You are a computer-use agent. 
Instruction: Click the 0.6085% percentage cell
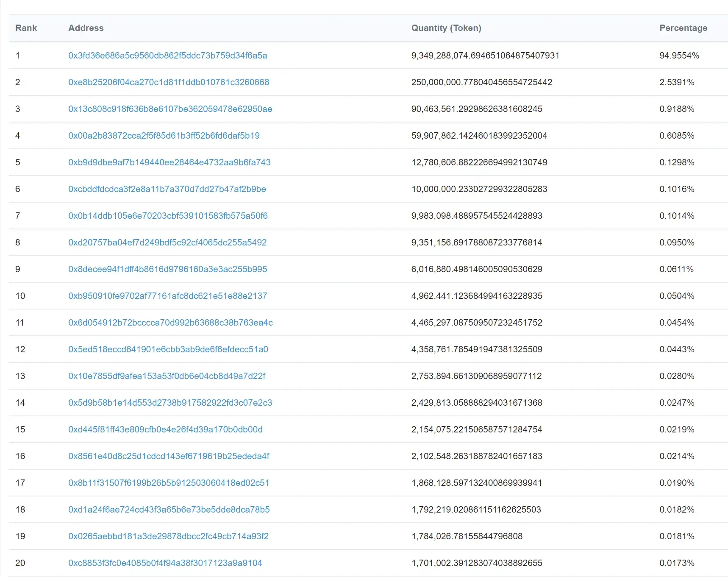677,136
